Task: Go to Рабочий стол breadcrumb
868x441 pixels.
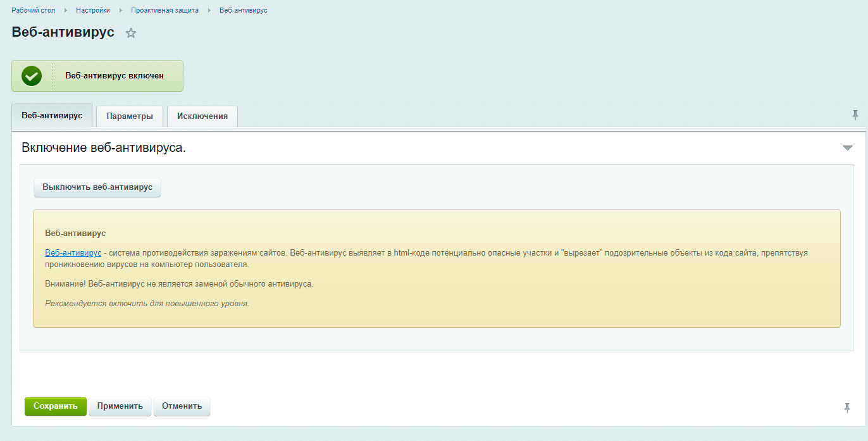Action: [x=34, y=11]
